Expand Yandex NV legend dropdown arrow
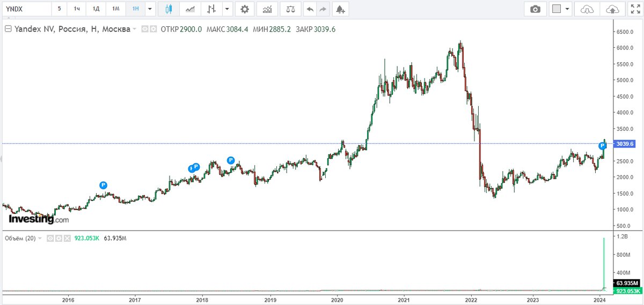Screen dimensions: 644x305 [135, 29]
